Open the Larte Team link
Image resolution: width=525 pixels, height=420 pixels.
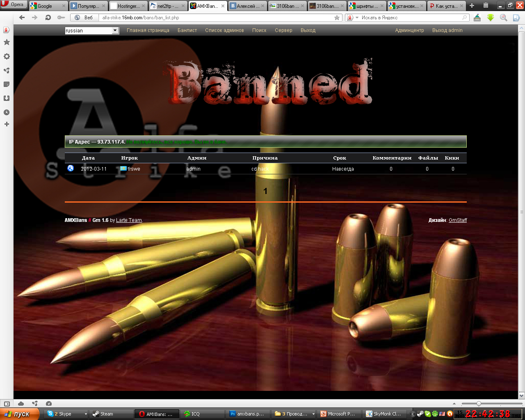pyautogui.click(x=129, y=220)
